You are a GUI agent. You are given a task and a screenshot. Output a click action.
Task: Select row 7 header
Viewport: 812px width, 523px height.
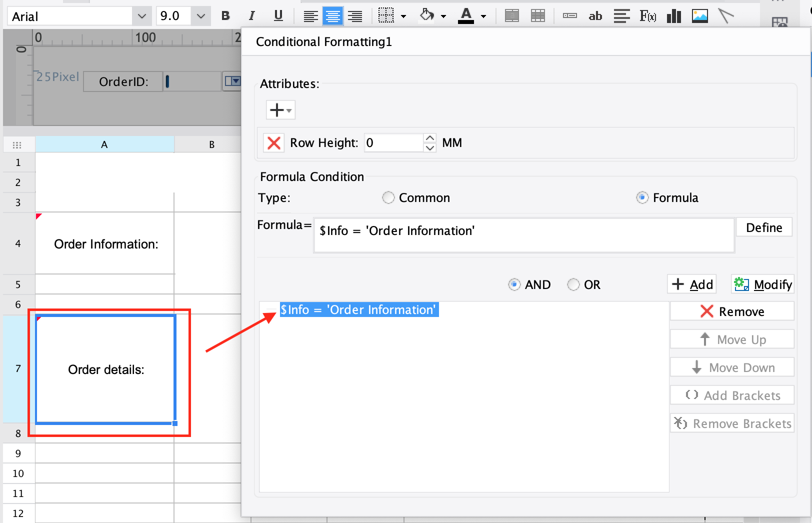(18, 368)
